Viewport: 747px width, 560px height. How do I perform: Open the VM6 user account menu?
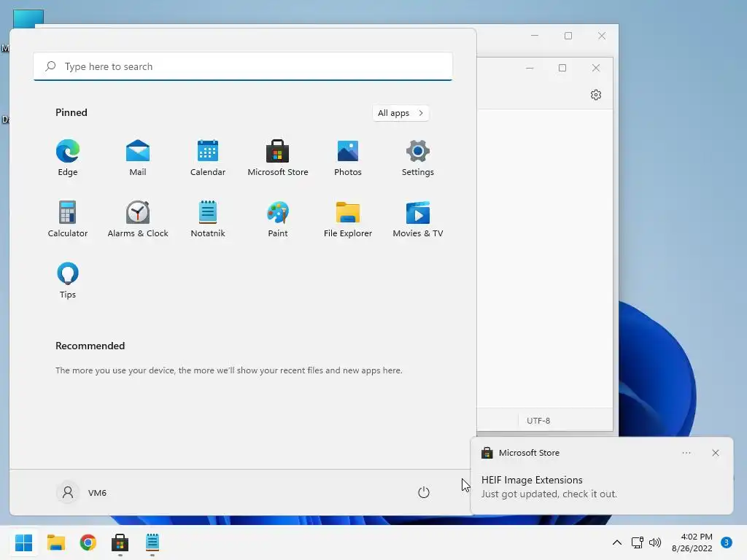click(x=82, y=492)
